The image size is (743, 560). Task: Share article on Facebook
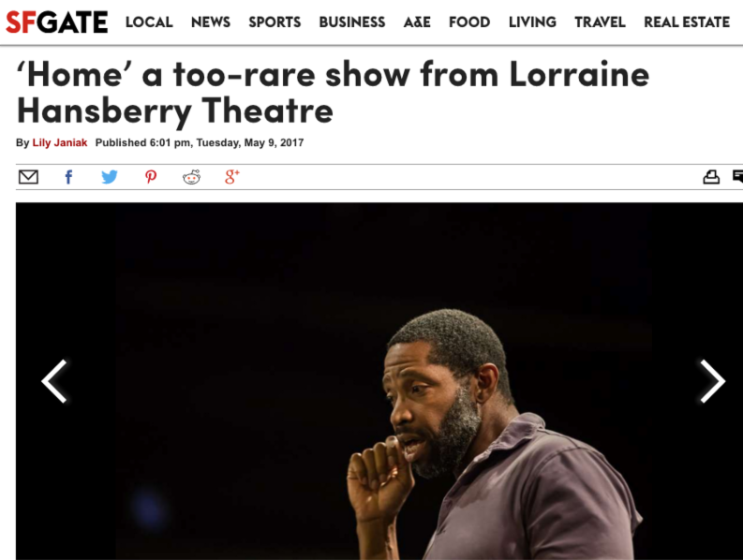pyautogui.click(x=68, y=177)
